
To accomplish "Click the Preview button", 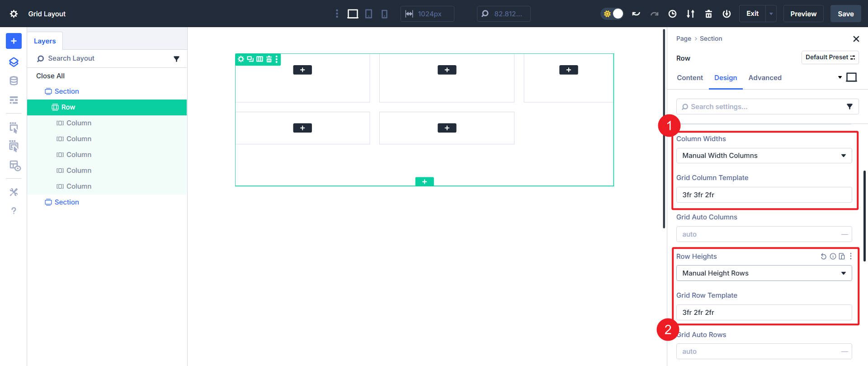I will [x=803, y=14].
